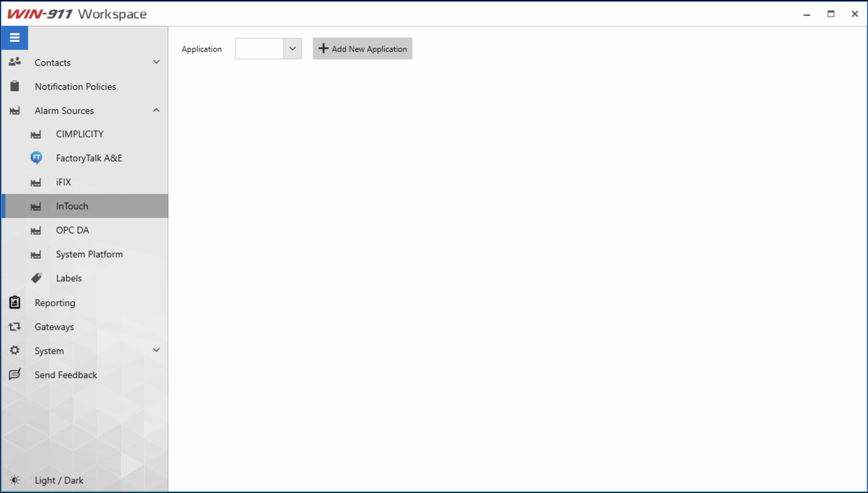The image size is (868, 493).
Task: Click the FactoryTalk A&E blue FT icon
Action: (x=36, y=158)
